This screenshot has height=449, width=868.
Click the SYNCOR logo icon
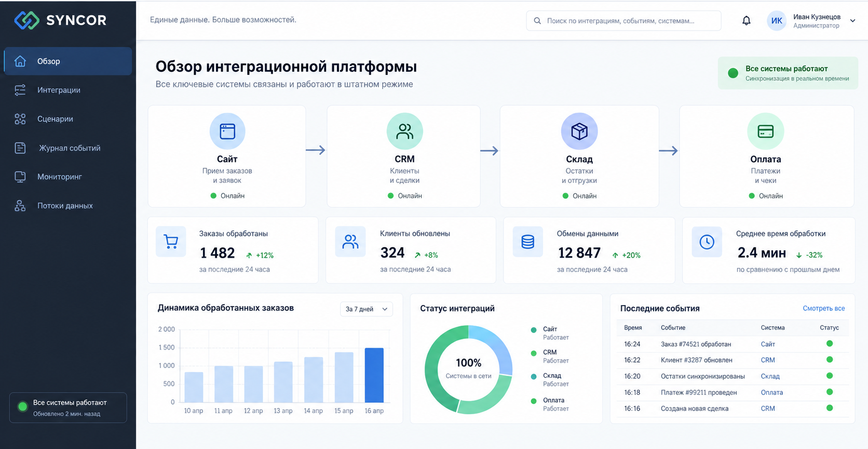[x=26, y=20]
